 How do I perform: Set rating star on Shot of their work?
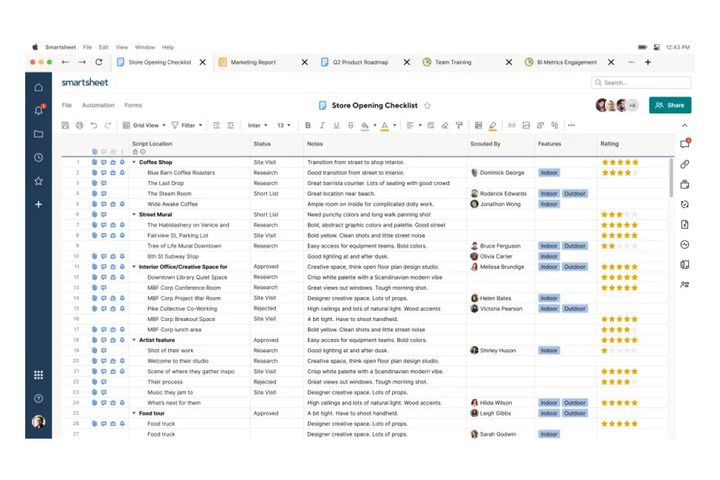coord(620,350)
